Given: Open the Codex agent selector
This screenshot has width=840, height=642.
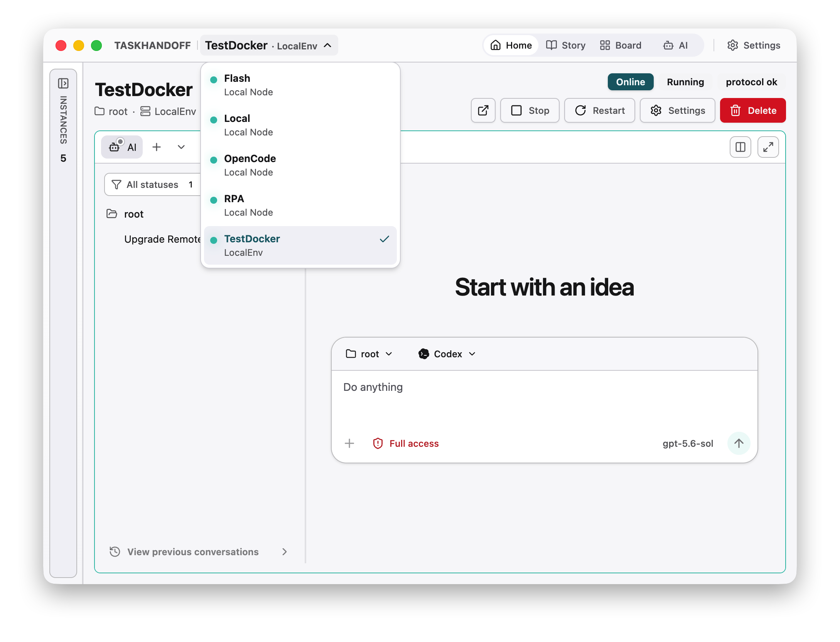Looking at the screenshot, I should (447, 354).
